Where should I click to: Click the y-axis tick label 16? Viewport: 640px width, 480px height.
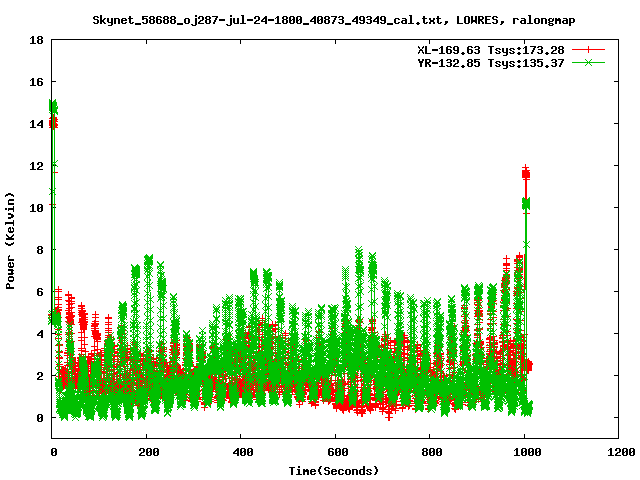click(36, 82)
